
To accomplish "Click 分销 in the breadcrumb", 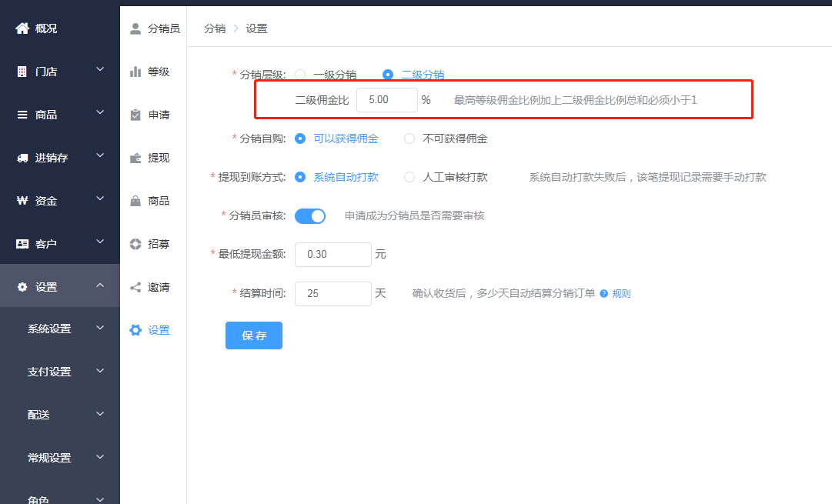I will [215, 28].
